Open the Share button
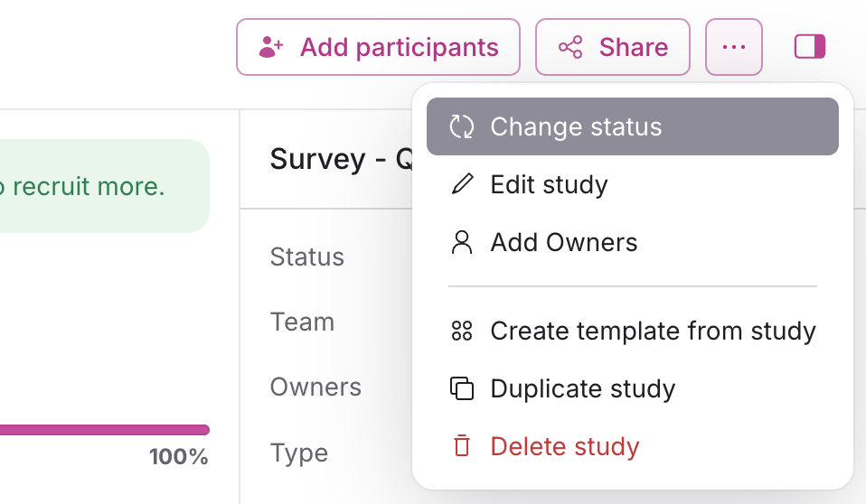866x504 pixels. (x=613, y=47)
